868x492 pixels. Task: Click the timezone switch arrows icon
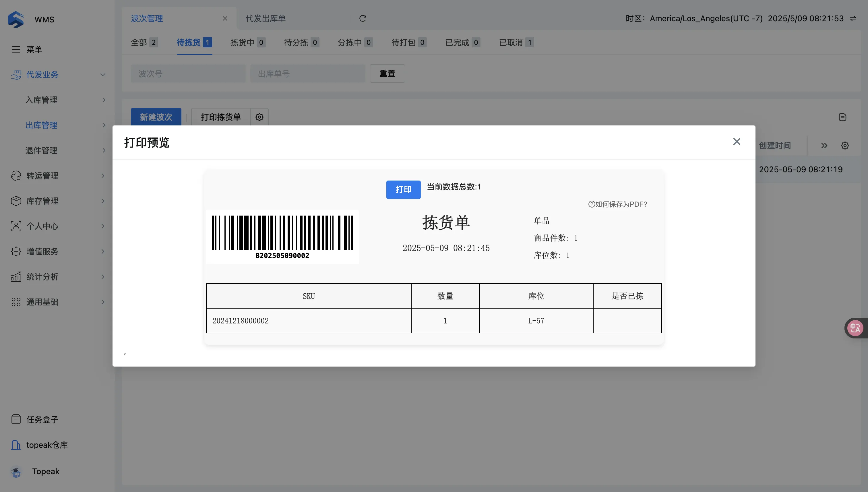tap(853, 19)
